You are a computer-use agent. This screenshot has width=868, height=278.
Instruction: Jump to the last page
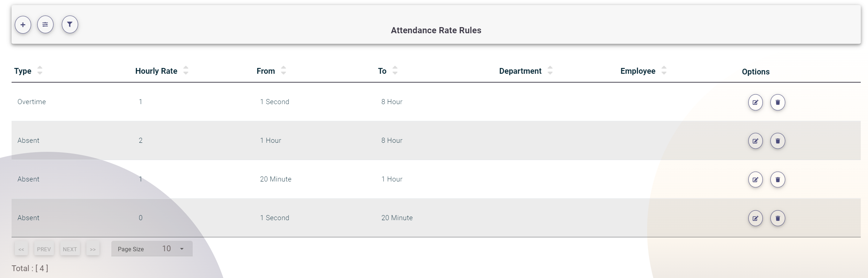point(93,249)
